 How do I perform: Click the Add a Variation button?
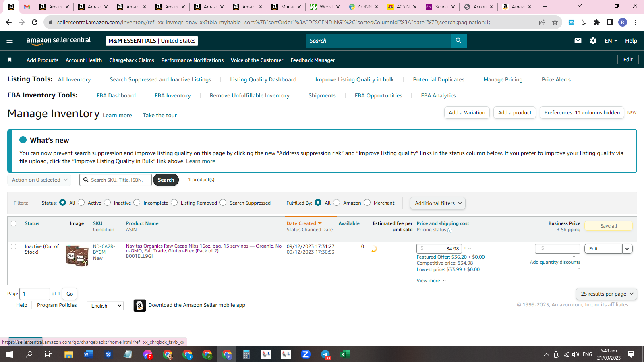467,113
